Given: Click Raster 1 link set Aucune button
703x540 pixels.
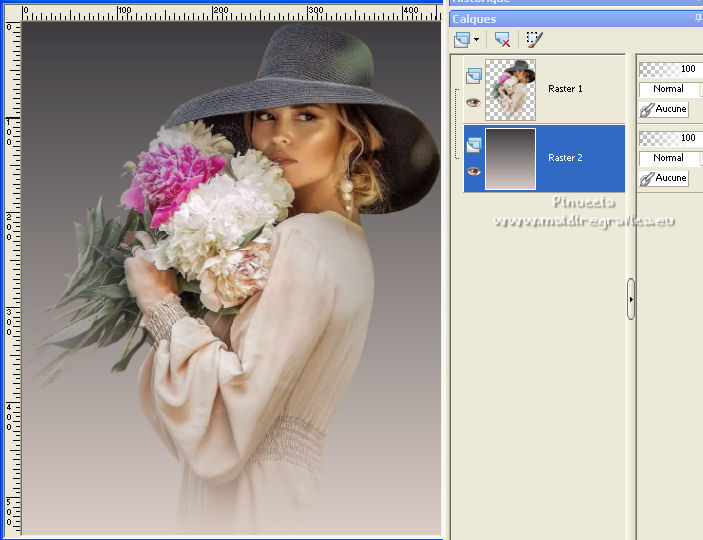Looking at the screenshot, I should pyautogui.click(x=664, y=109).
